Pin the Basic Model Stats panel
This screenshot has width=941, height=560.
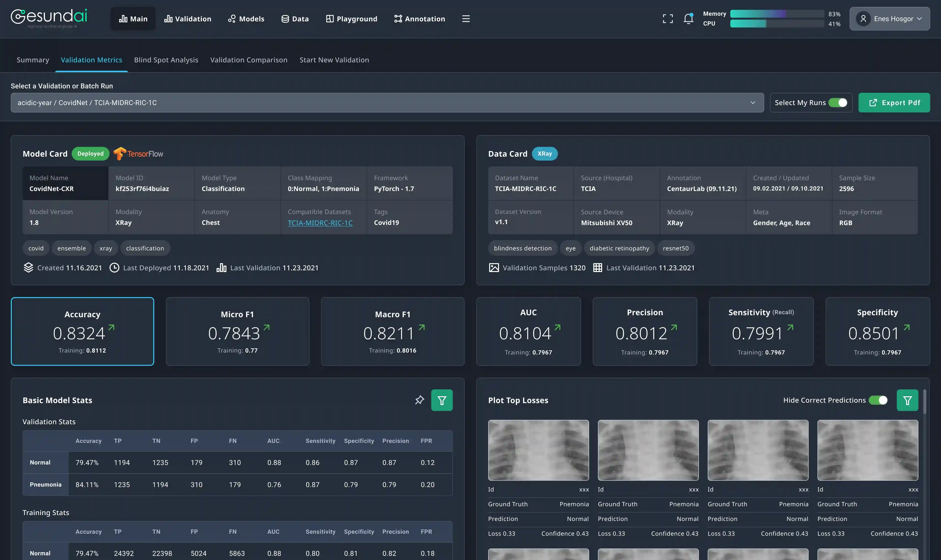point(419,400)
